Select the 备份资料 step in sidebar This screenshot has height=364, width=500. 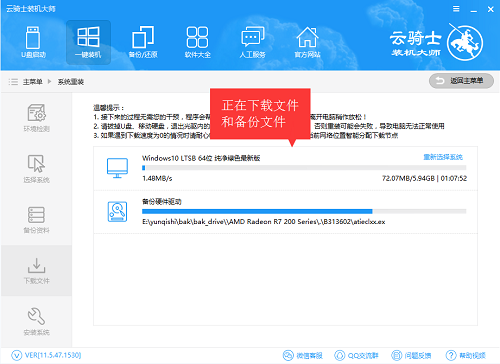[36, 220]
